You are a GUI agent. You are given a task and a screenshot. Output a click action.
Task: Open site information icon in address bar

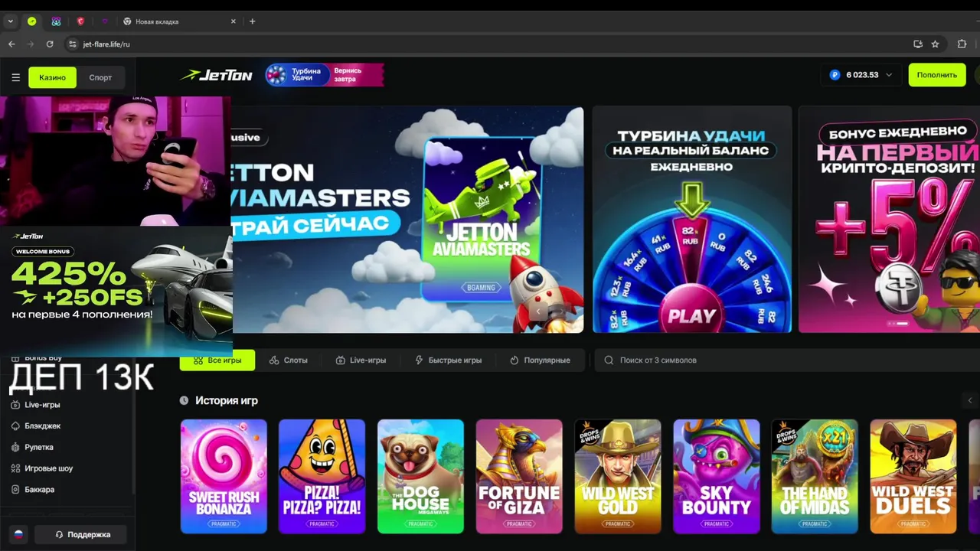[x=73, y=44]
